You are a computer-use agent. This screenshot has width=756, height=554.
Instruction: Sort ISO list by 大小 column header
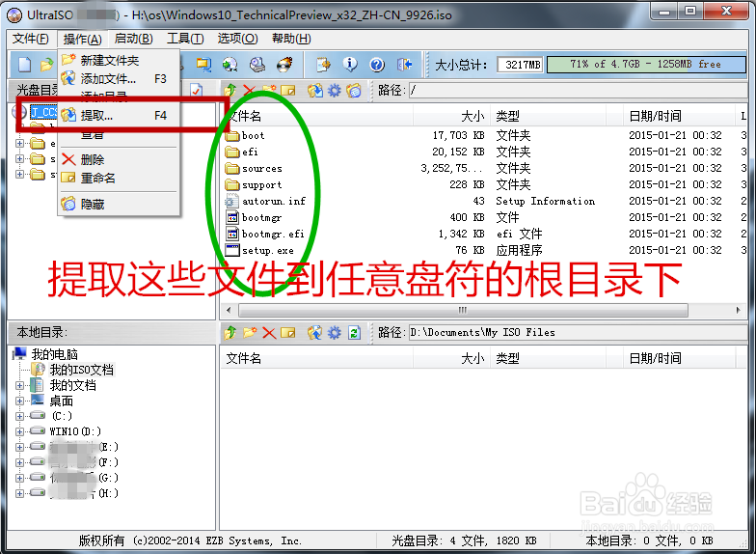click(451, 116)
